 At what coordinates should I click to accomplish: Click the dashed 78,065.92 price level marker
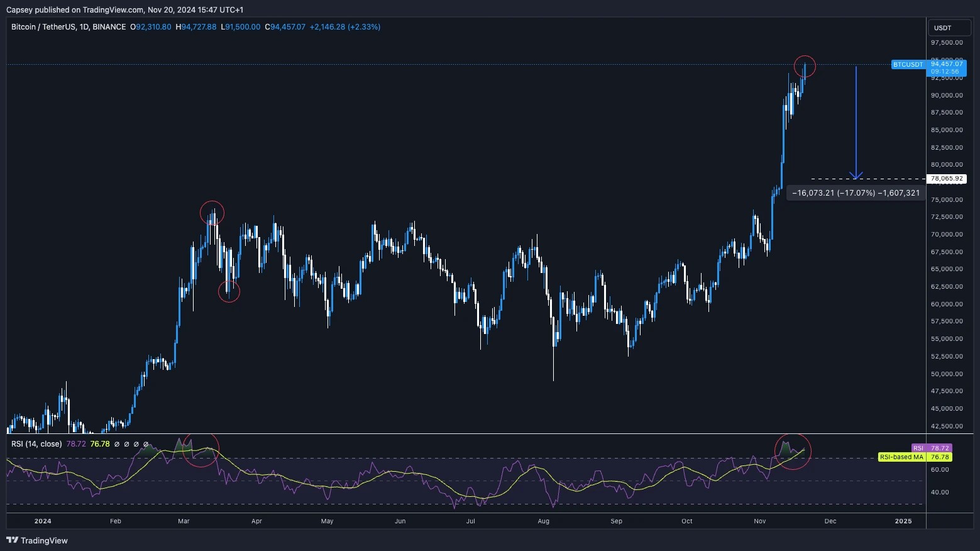947,178
